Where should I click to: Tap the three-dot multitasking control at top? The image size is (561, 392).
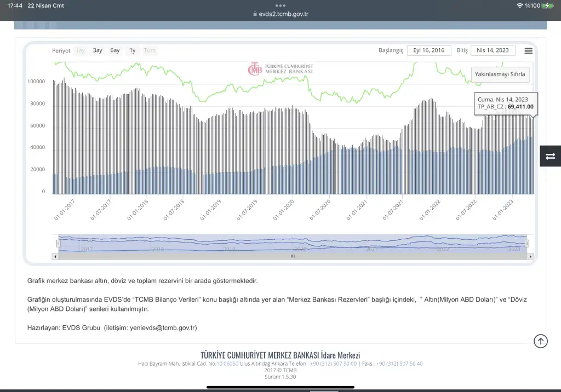pyautogui.click(x=280, y=5)
